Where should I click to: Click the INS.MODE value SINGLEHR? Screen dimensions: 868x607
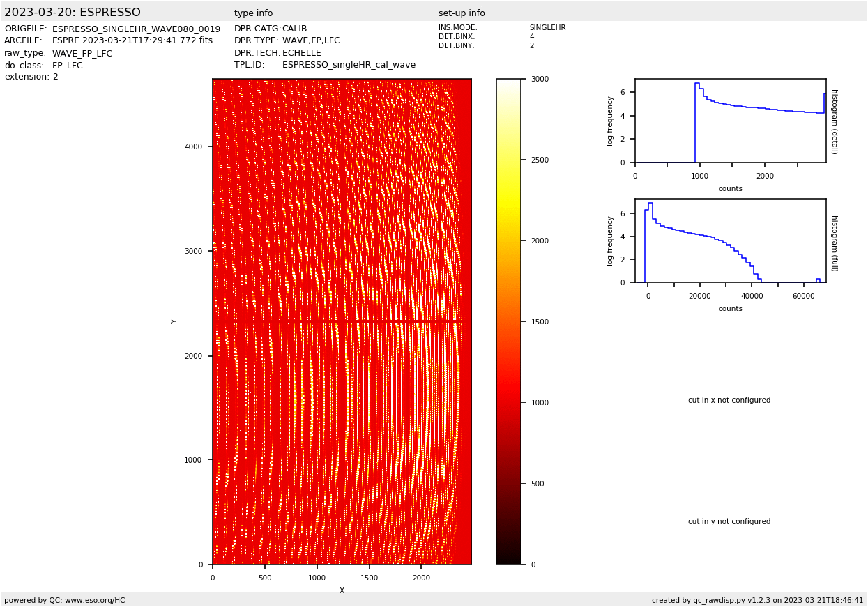point(547,28)
